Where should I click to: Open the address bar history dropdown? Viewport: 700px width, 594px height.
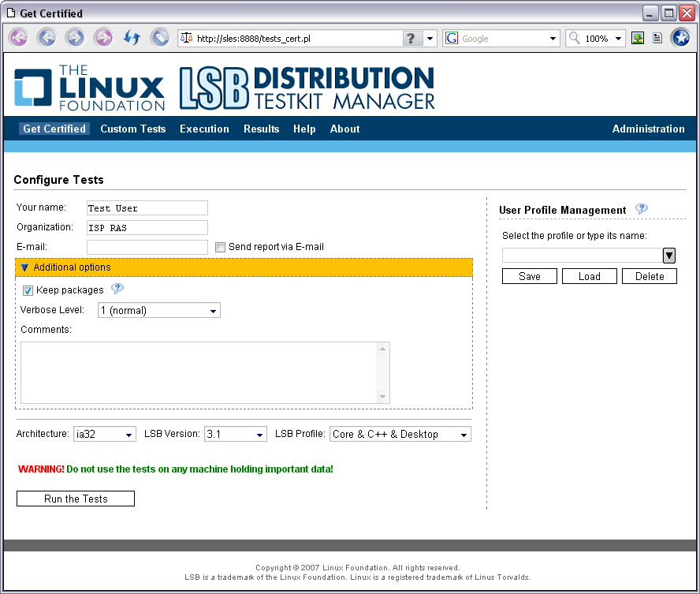tap(430, 39)
